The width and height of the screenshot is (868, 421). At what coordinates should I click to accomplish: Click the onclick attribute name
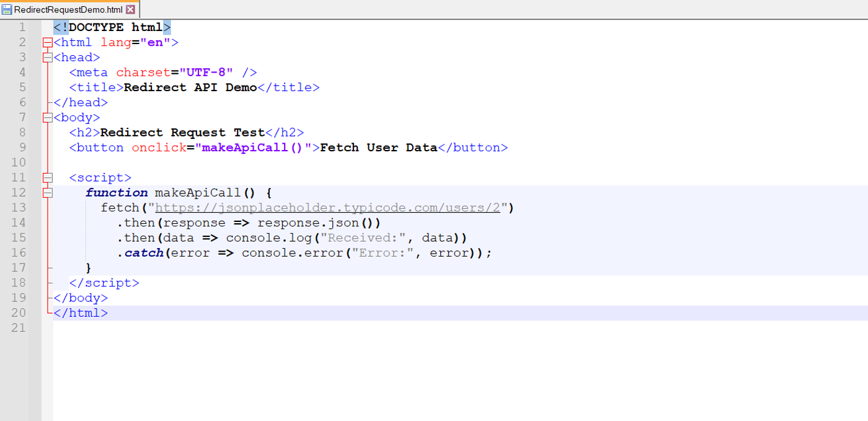[x=159, y=148]
